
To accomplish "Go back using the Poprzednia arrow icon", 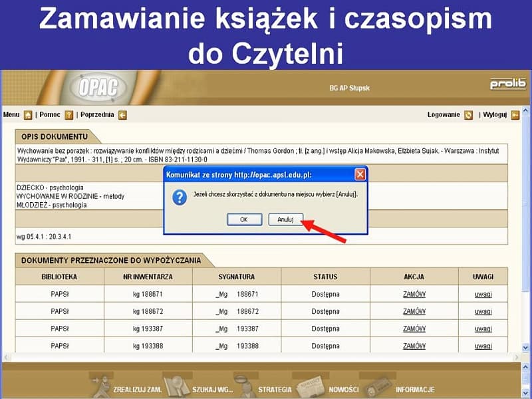I will point(122,115).
